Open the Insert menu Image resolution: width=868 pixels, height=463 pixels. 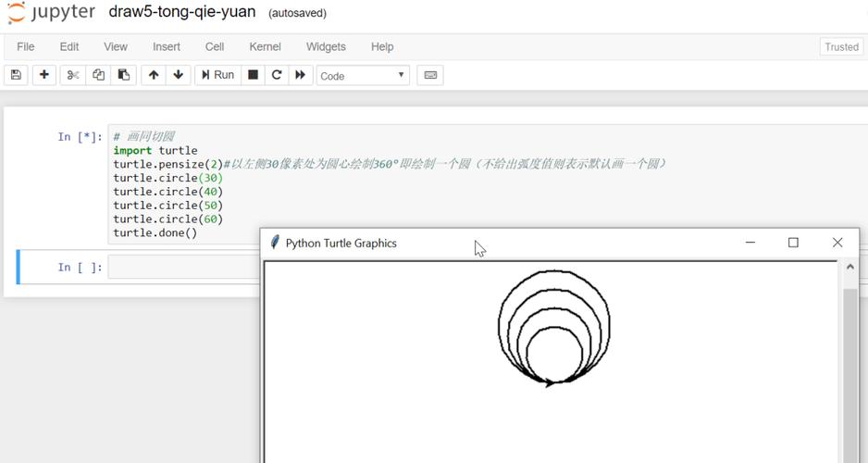(167, 47)
